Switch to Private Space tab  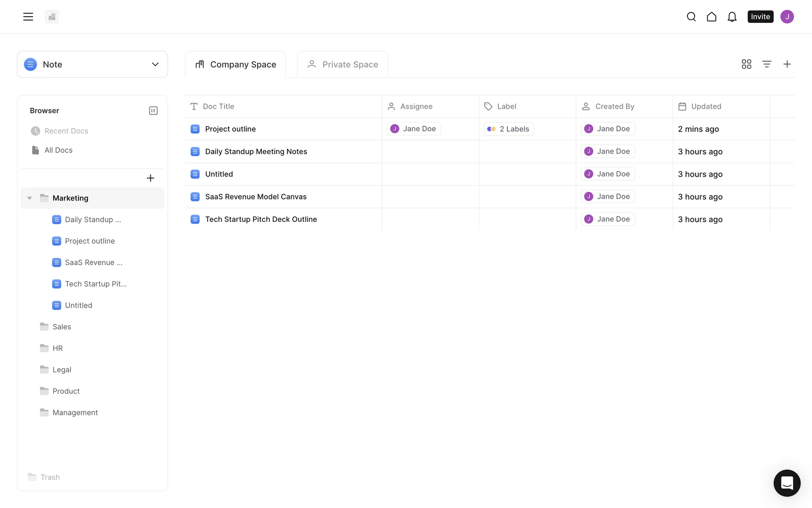click(x=342, y=64)
